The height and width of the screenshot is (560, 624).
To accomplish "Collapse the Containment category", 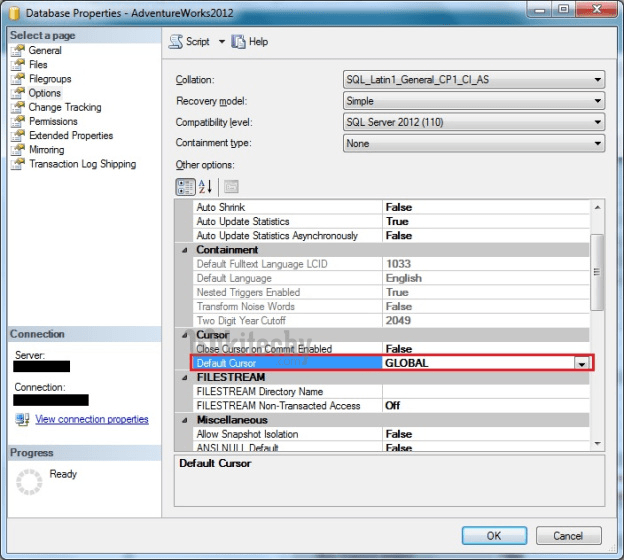I will (x=185, y=250).
